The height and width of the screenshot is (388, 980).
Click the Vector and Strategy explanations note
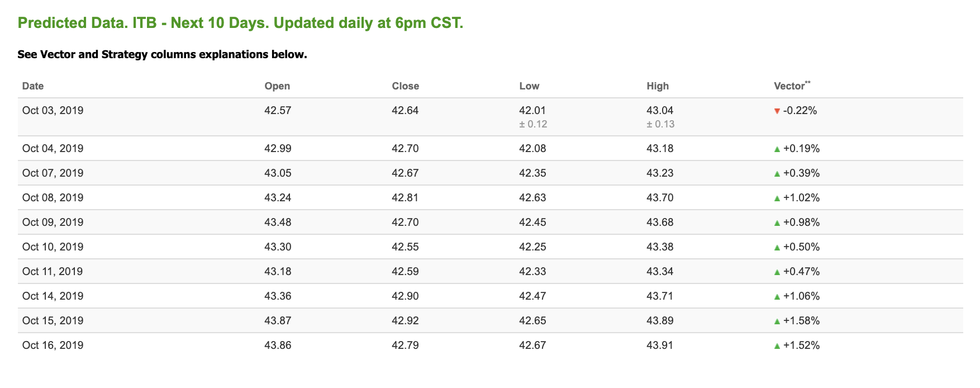pyautogui.click(x=163, y=55)
